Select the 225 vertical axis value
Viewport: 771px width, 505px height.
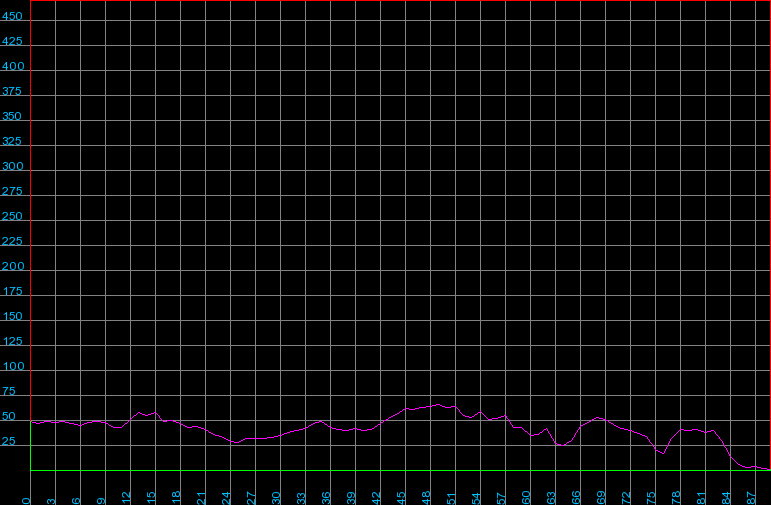(12, 241)
